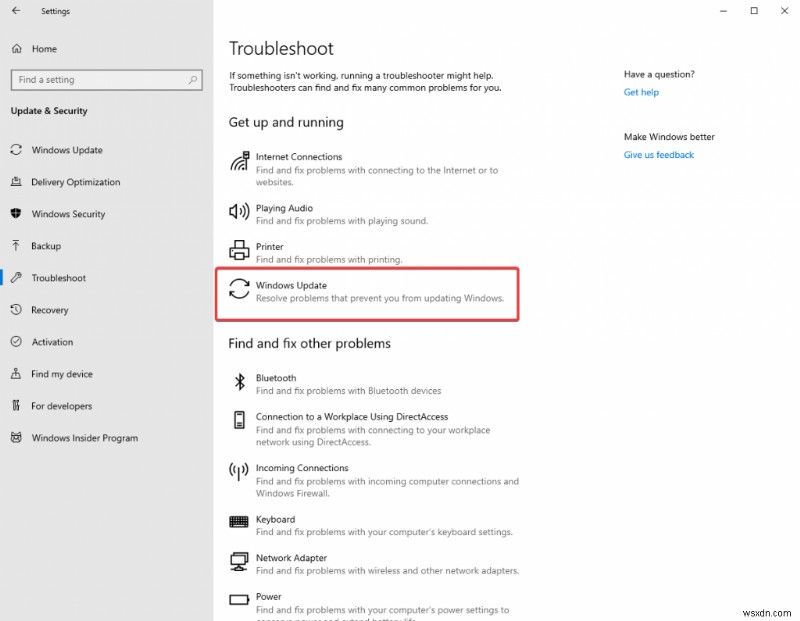
Task: Click the Windows Update refresh icon
Action: click(239, 290)
